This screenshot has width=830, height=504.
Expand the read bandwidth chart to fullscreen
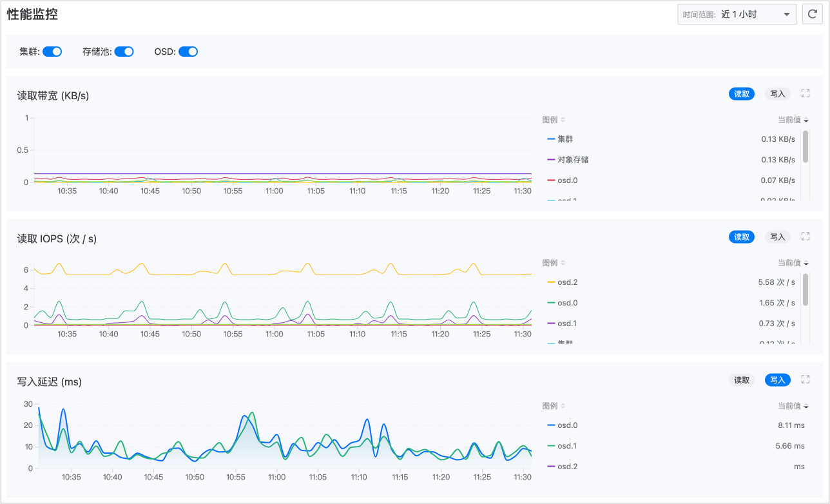click(x=805, y=93)
